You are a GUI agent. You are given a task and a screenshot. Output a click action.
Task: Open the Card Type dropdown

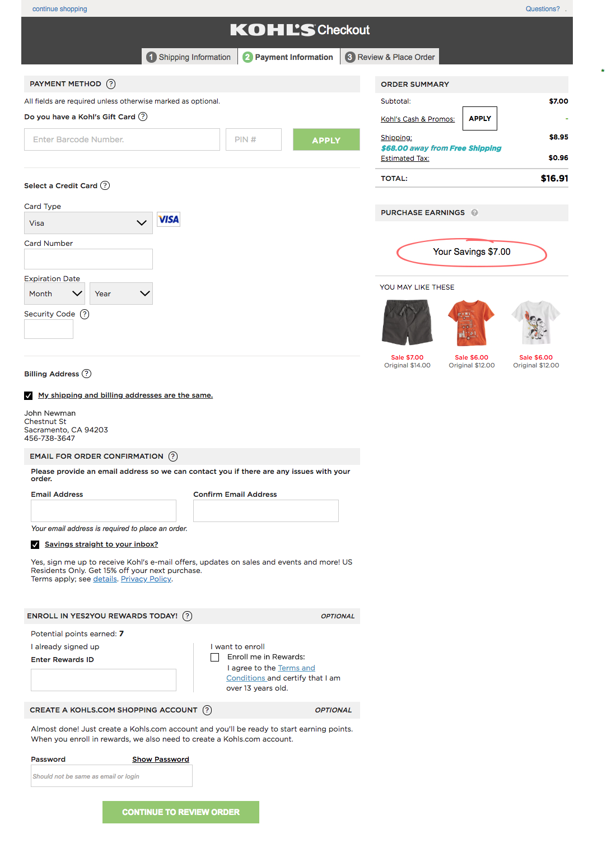[x=88, y=223]
